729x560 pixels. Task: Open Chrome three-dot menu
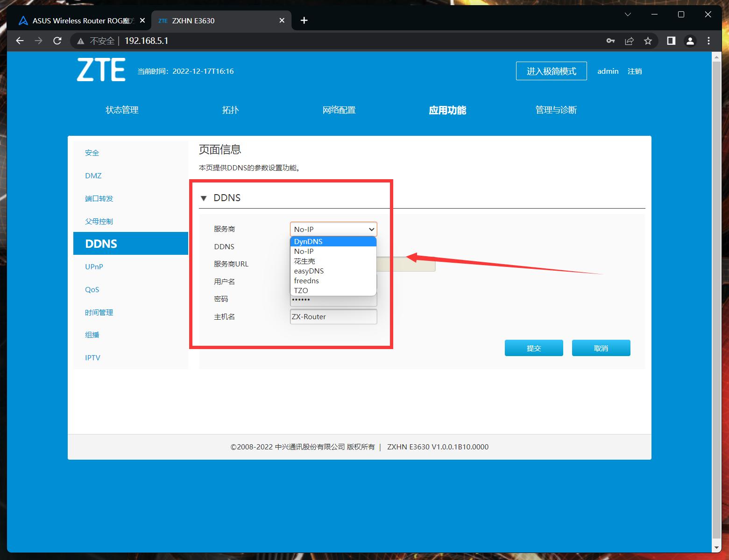click(708, 41)
